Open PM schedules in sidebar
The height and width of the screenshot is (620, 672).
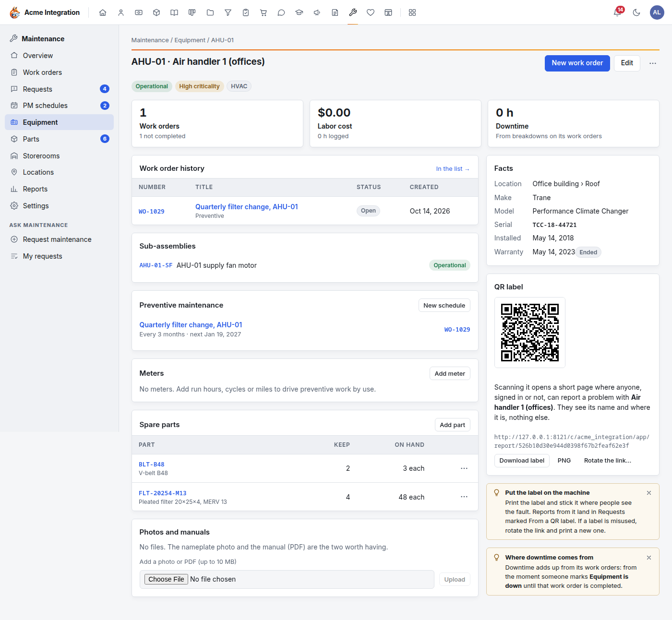coord(59,106)
